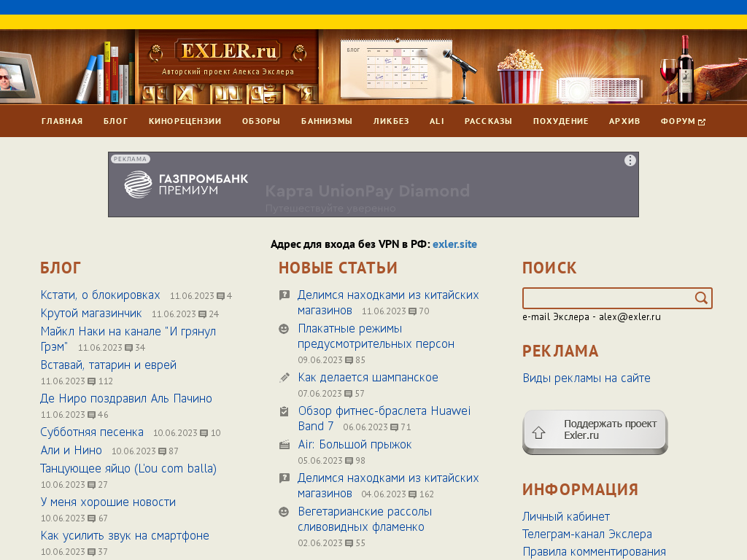The image size is (747, 560).
Task: Click the EXLER.ru logo sign
Action: pyautogui.click(x=228, y=51)
